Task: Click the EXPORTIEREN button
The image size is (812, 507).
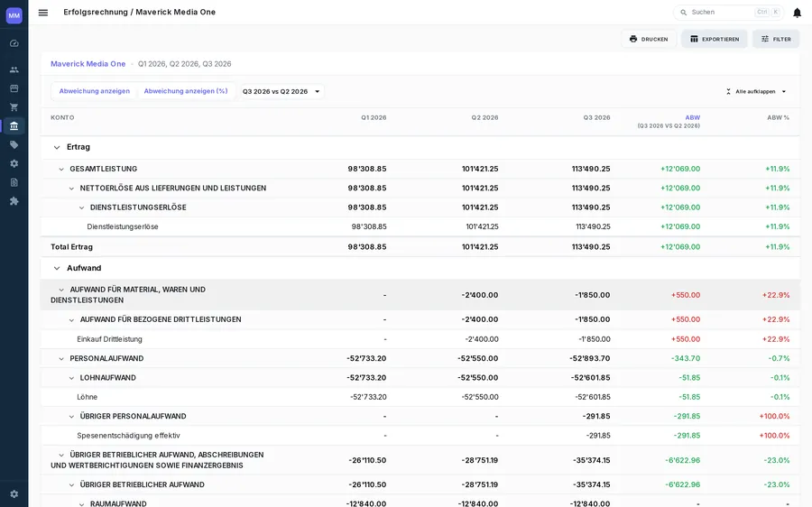Action: (x=715, y=39)
